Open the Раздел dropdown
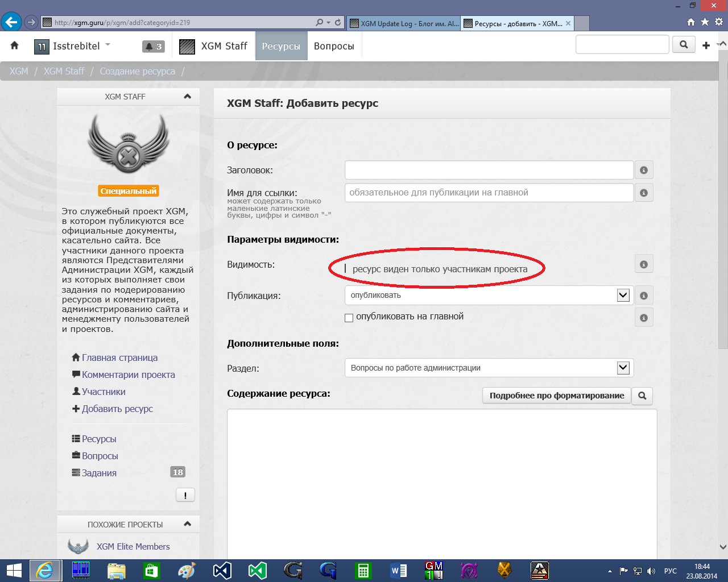This screenshot has height=582, width=728. coord(489,368)
